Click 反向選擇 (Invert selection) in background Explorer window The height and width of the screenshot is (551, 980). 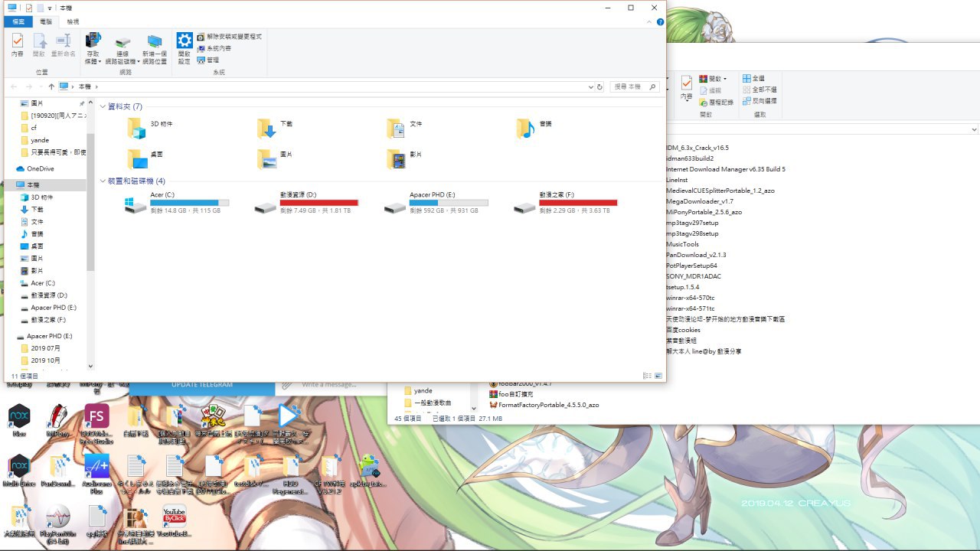(759, 101)
